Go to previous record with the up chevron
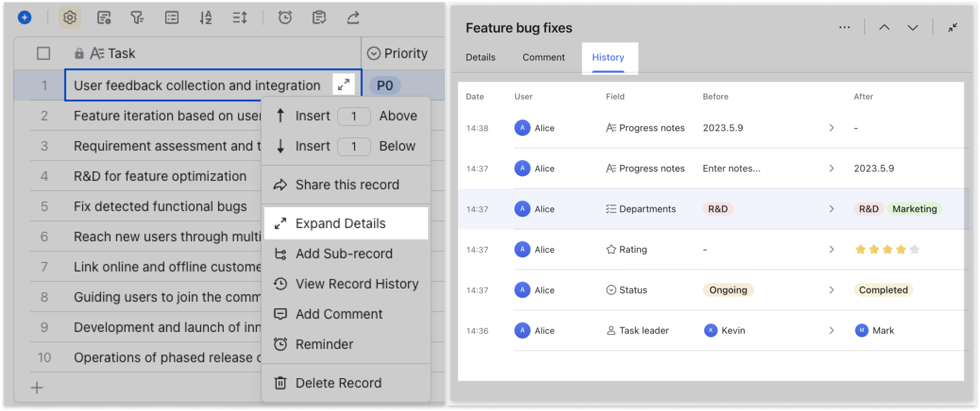 click(885, 27)
